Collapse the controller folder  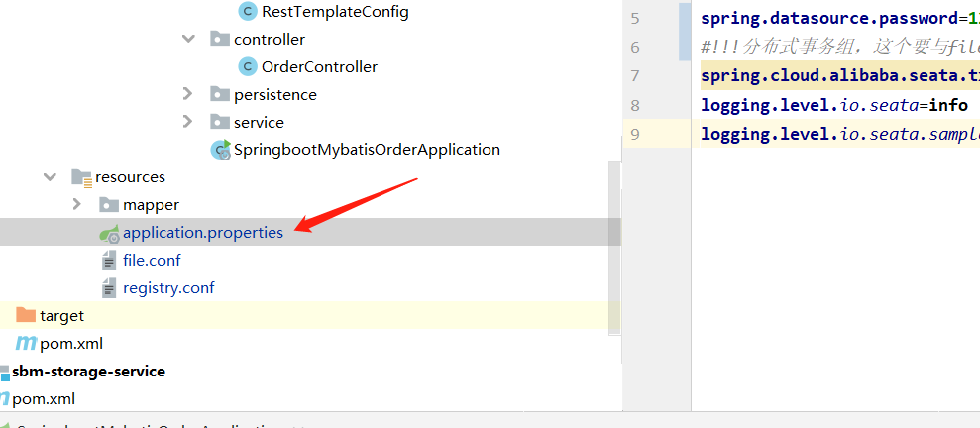click(x=188, y=39)
